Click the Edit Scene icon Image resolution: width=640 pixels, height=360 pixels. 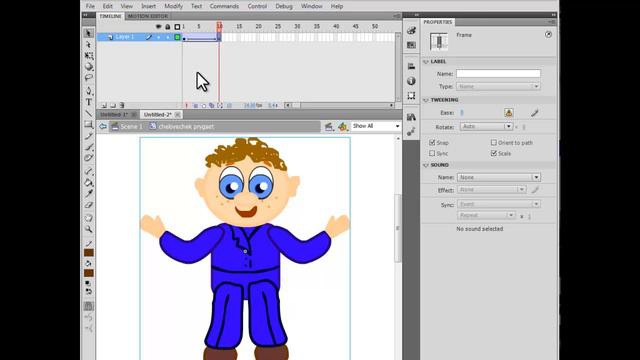(x=329, y=127)
